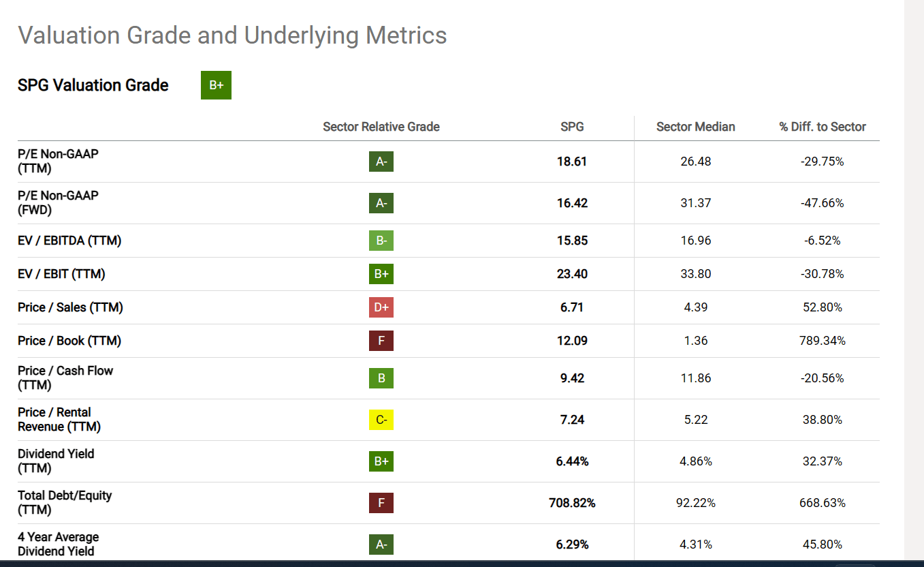Image resolution: width=924 pixels, height=567 pixels.
Task: Click the overall SPG Valuation Grade B+ badge
Action: pos(216,85)
